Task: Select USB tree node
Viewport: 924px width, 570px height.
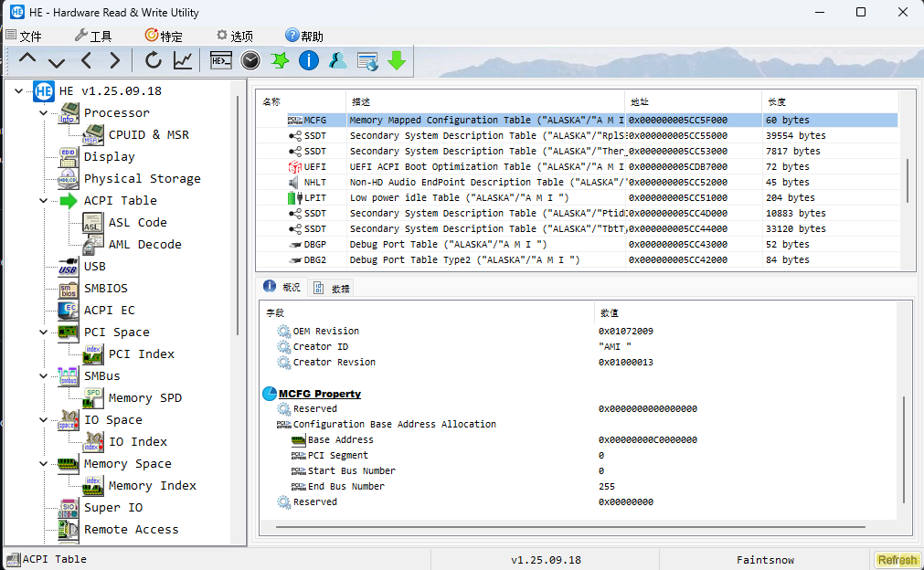Action: (94, 266)
